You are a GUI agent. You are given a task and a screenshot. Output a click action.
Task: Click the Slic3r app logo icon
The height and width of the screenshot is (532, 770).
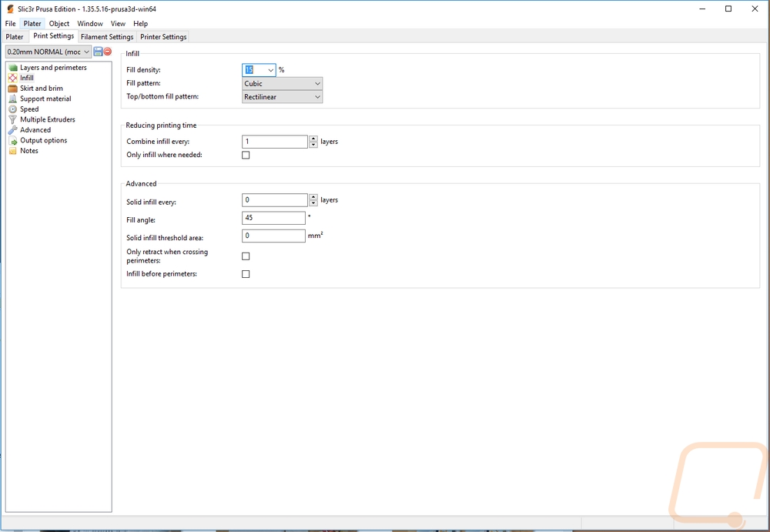click(10, 8)
